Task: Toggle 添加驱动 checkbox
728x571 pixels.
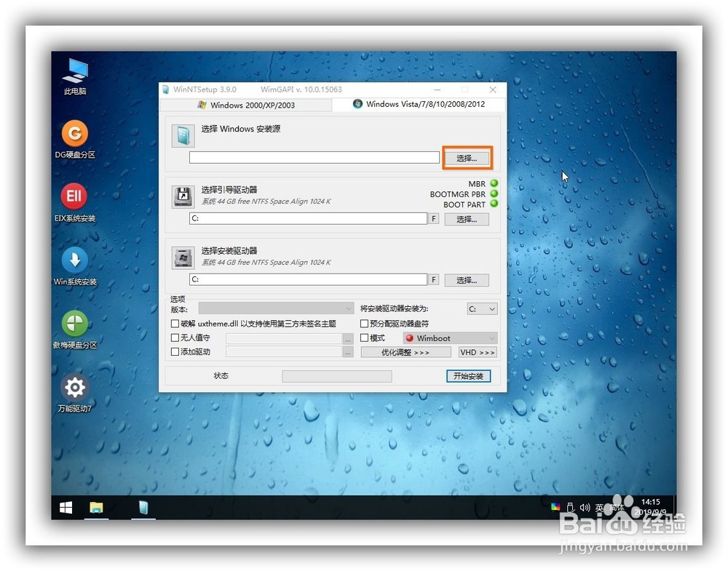Action: click(x=175, y=352)
